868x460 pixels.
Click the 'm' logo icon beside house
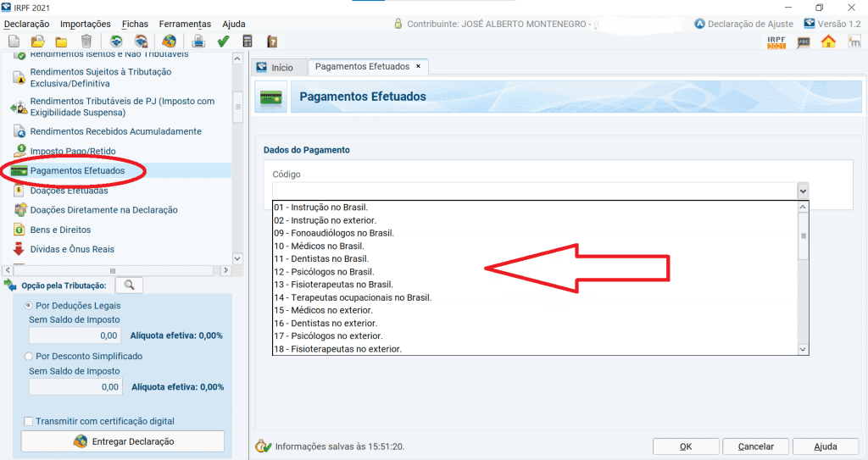click(854, 42)
